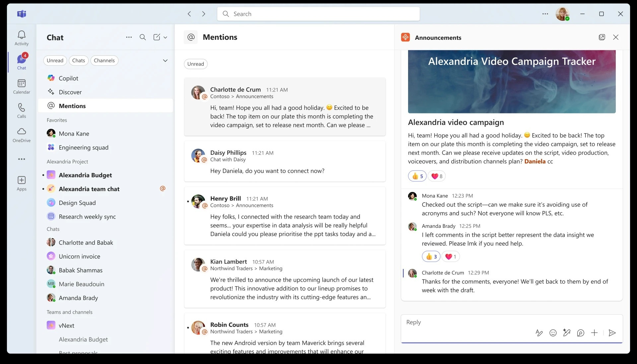The height and width of the screenshot is (364, 637).
Task: Toggle Unread filter in Mentions panel
Action: (x=195, y=64)
